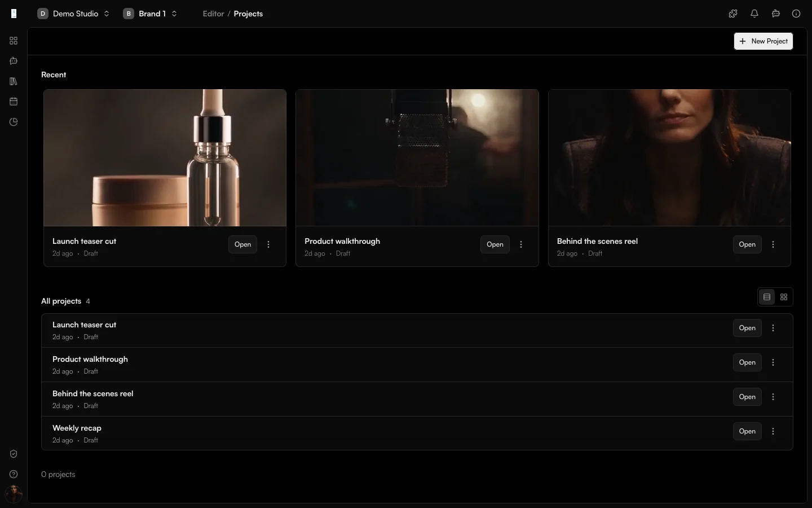Click the Behind the scenes reel thumbnail

[669, 158]
